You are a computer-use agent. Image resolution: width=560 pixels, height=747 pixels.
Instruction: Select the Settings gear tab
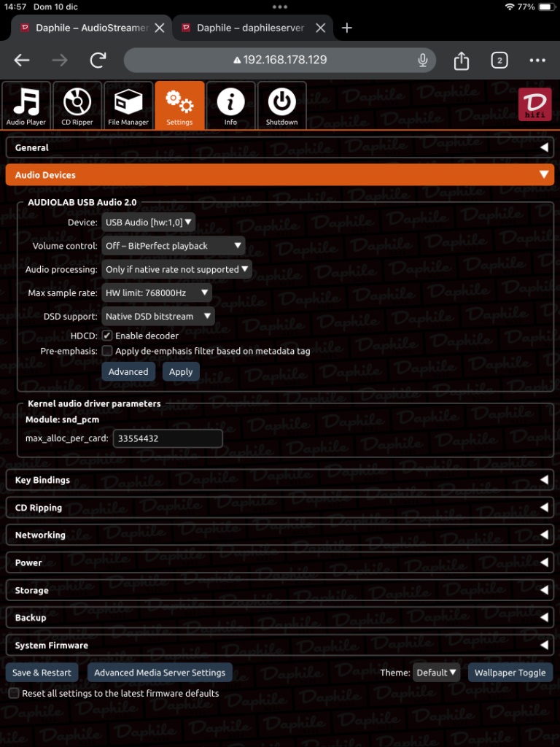click(x=179, y=105)
